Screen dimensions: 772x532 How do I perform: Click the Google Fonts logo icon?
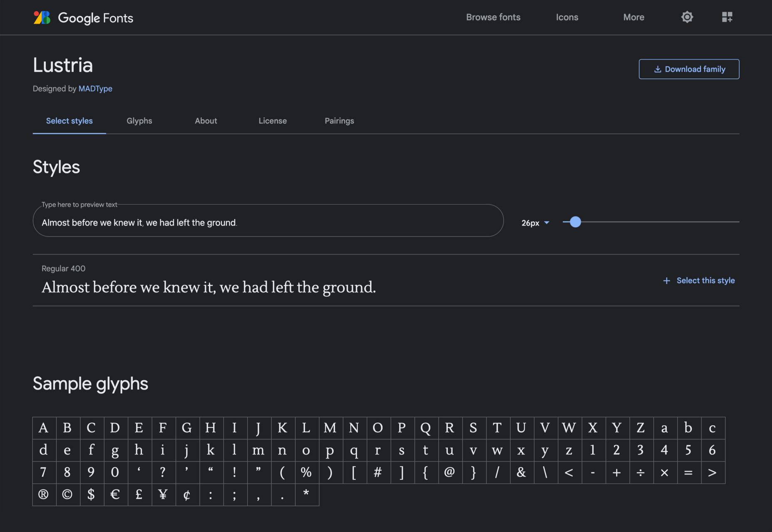[x=42, y=17]
